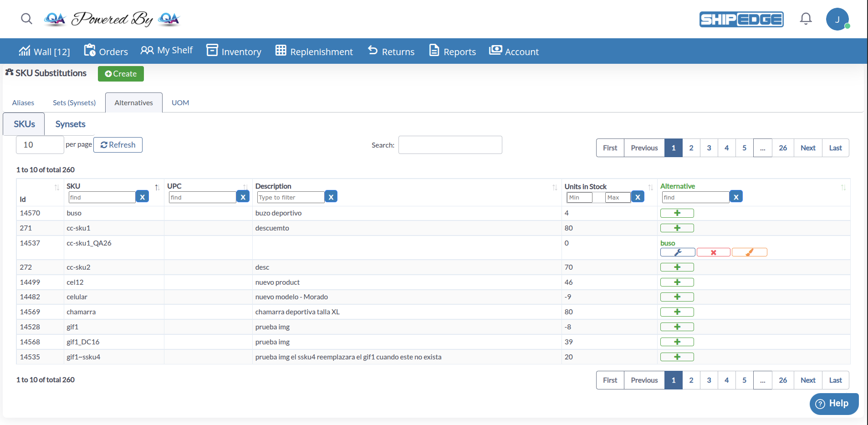Edit alternative with wrench icon

click(x=677, y=252)
